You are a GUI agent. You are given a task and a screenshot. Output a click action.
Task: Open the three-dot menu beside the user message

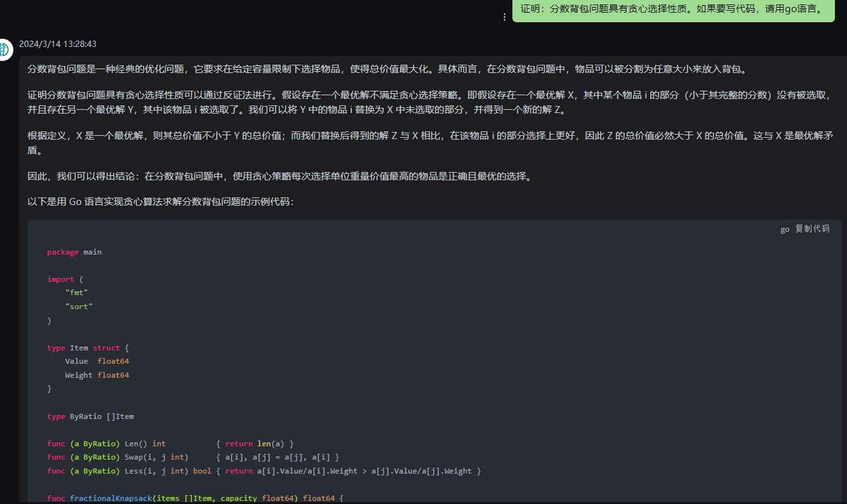tap(505, 17)
